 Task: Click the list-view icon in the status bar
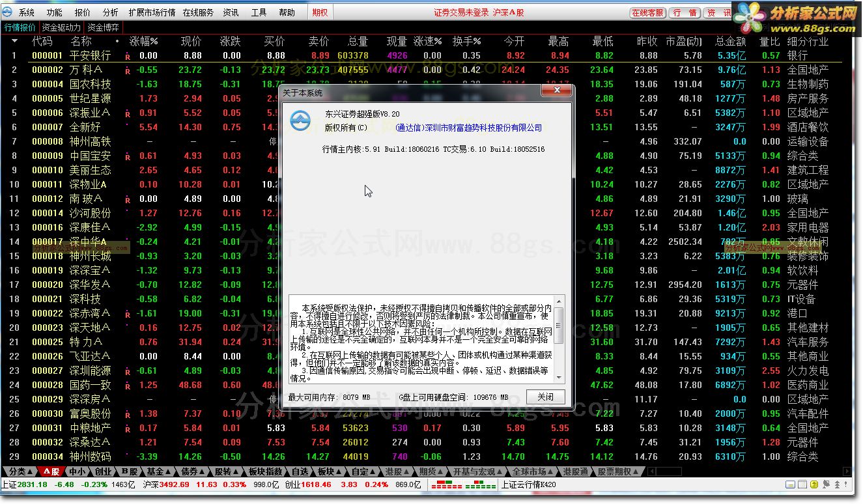point(802,484)
